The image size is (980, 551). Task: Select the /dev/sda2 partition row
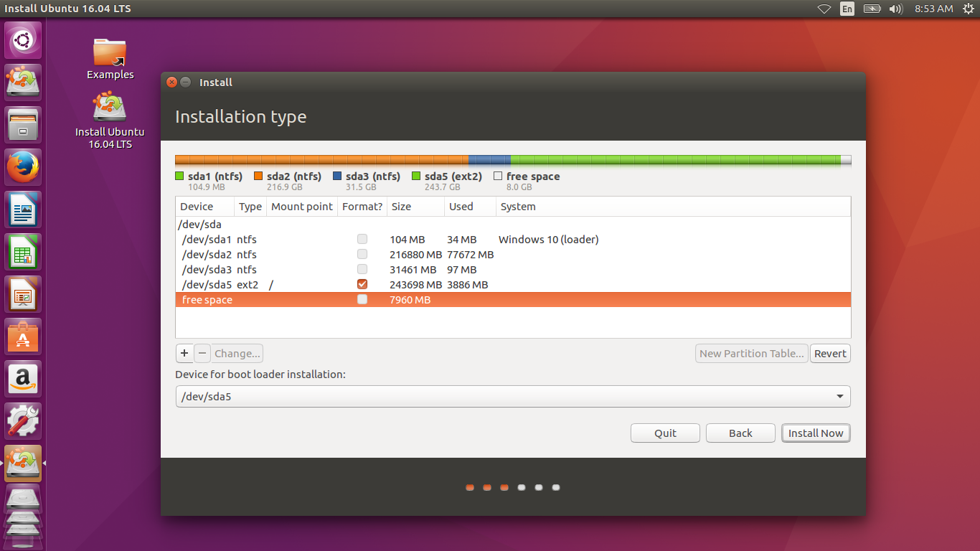[513, 255]
